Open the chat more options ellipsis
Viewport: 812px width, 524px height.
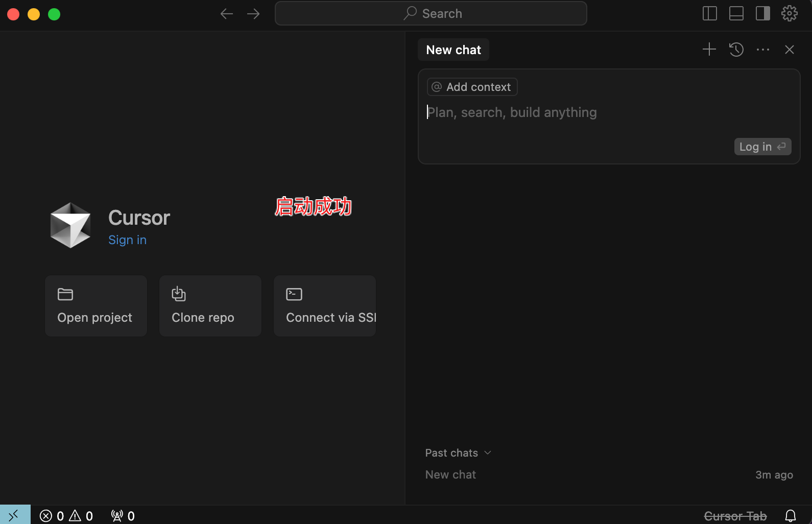click(x=763, y=50)
